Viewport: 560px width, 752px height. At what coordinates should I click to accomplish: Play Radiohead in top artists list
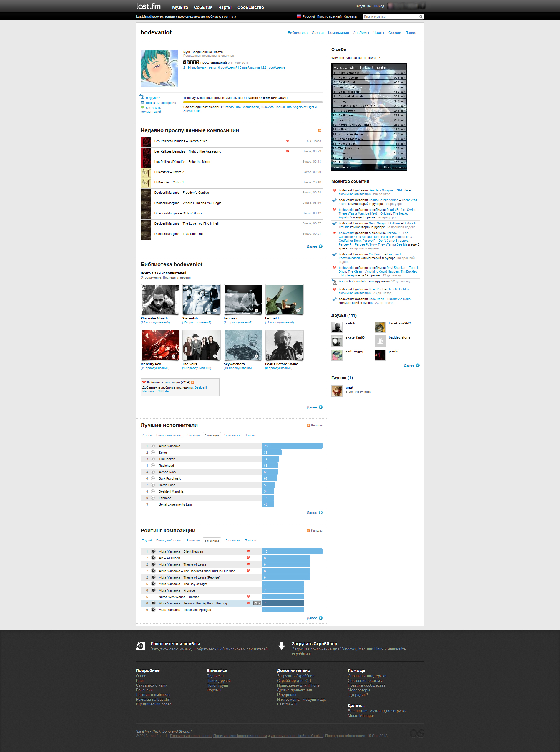click(x=153, y=466)
